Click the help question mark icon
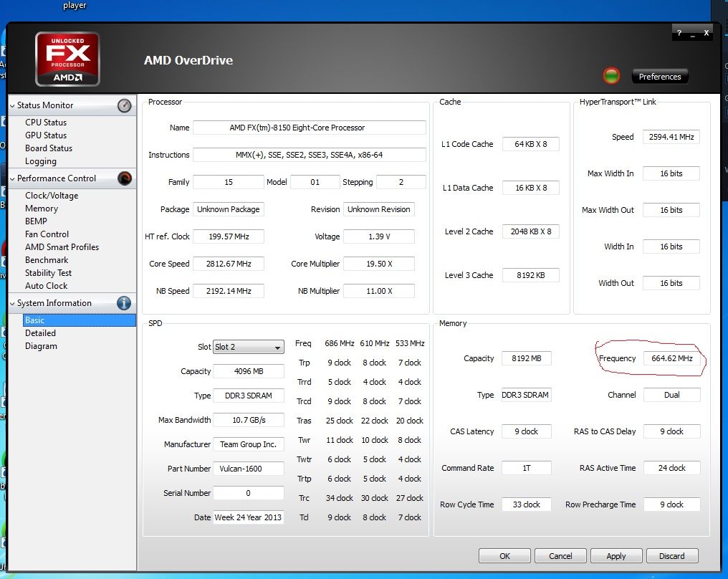Image resolution: width=728 pixels, height=579 pixels. click(x=679, y=33)
